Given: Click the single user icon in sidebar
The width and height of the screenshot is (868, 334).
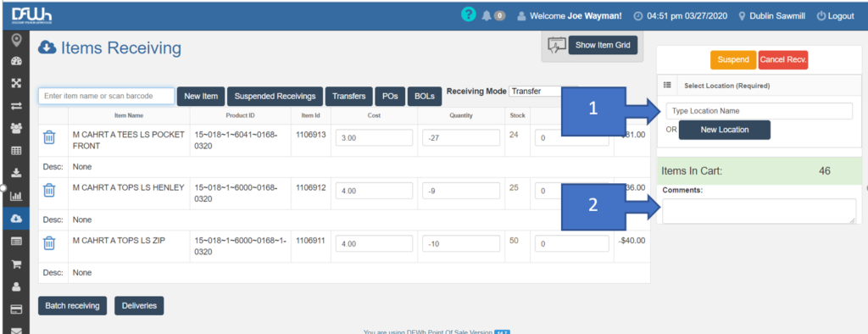Looking at the screenshot, I should [16, 287].
